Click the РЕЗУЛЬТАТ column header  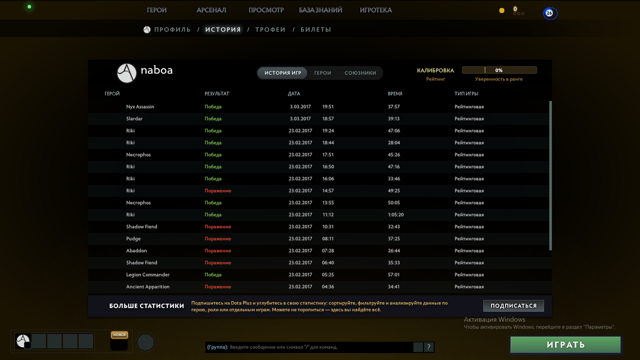pos(217,93)
